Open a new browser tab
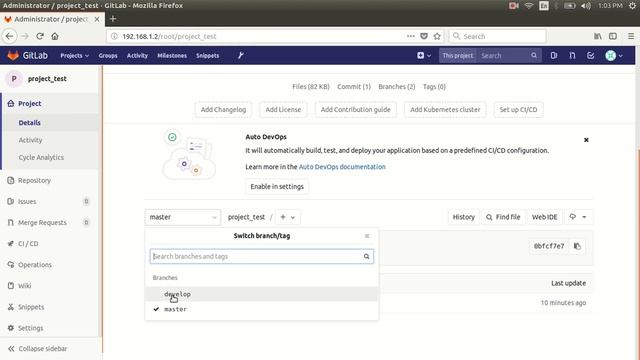Viewport: 640px width, 360px height. 113,19
